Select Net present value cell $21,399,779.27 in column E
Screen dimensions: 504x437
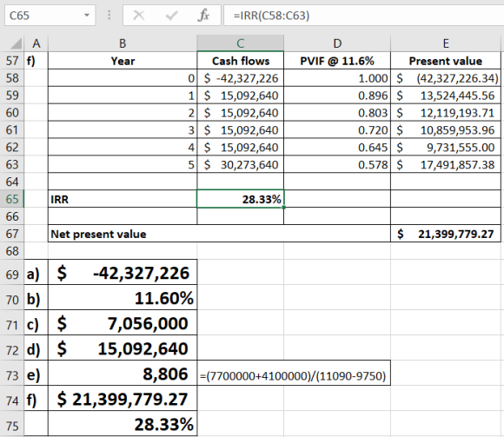coord(446,234)
